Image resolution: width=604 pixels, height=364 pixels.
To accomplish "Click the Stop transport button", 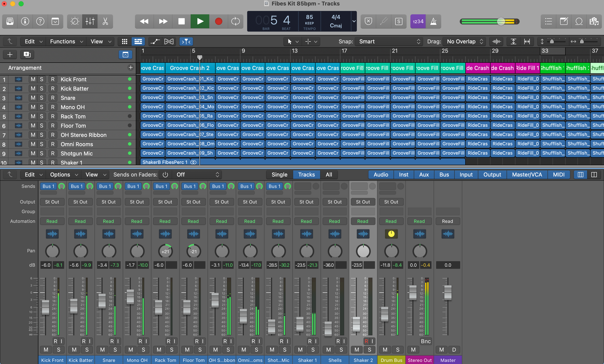I will tap(182, 21).
